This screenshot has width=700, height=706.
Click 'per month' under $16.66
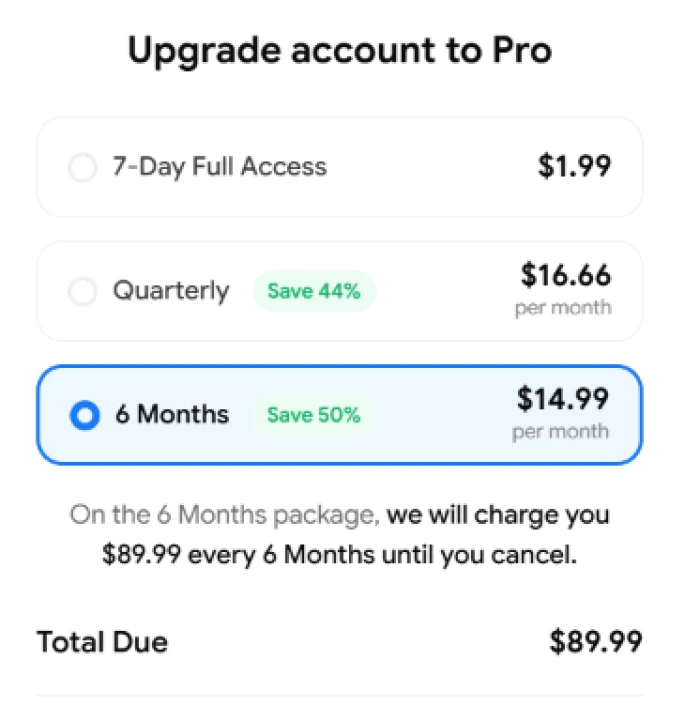coord(564,308)
